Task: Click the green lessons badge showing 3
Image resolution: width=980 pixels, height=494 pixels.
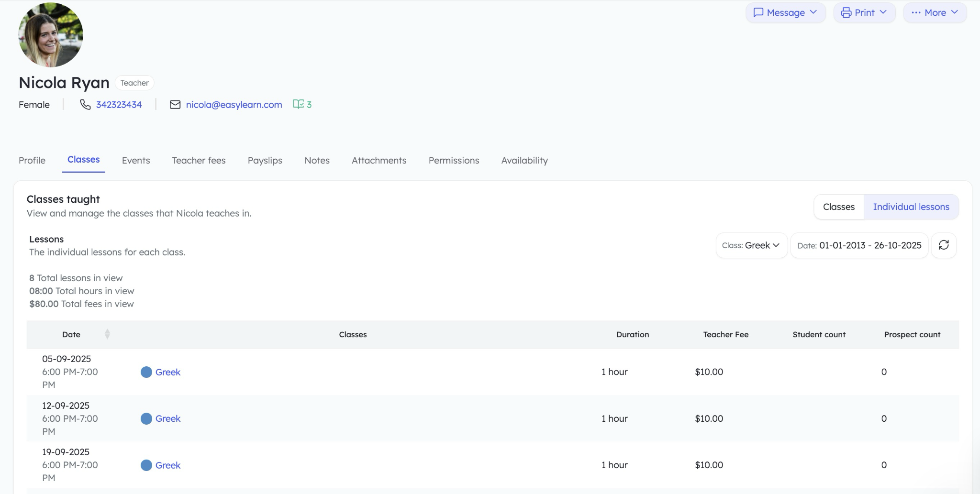Action: [x=302, y=104]
